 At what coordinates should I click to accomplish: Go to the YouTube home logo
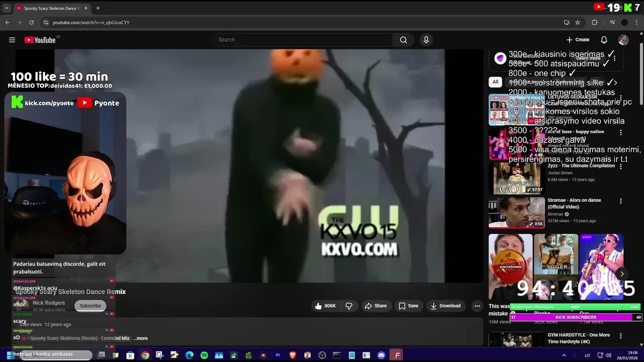(40, 40)
